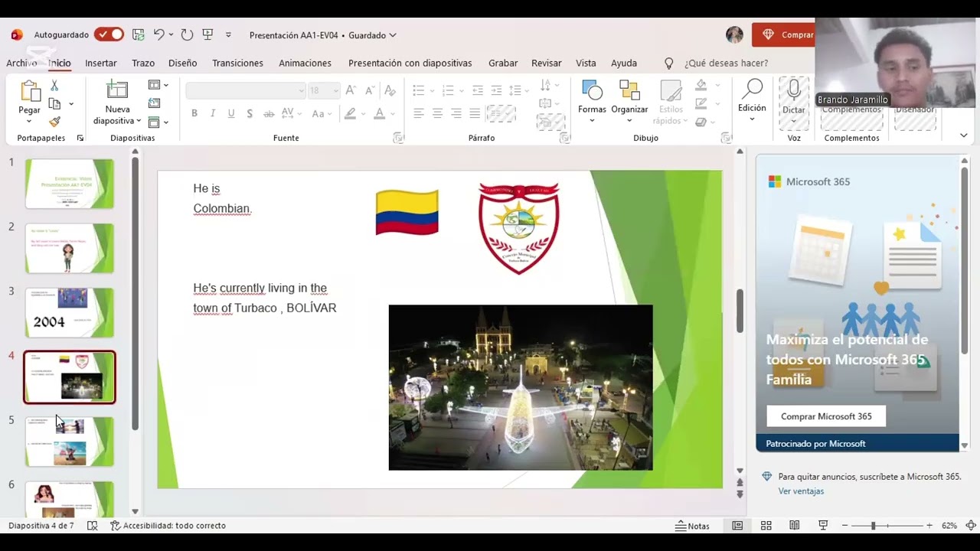Open the font name dropdown
This screenshot has height=551, width=980.
click(301, 90)
